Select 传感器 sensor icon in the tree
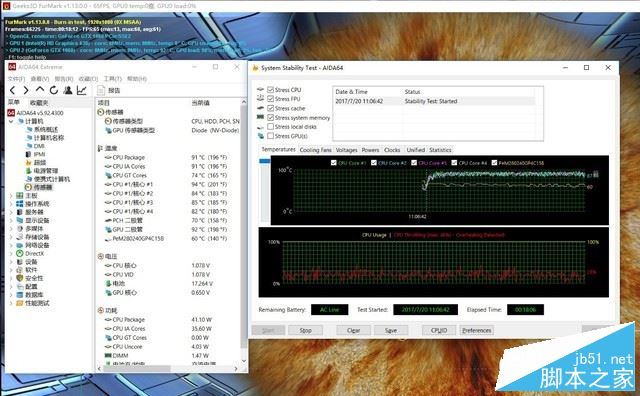 pos(28,187)
